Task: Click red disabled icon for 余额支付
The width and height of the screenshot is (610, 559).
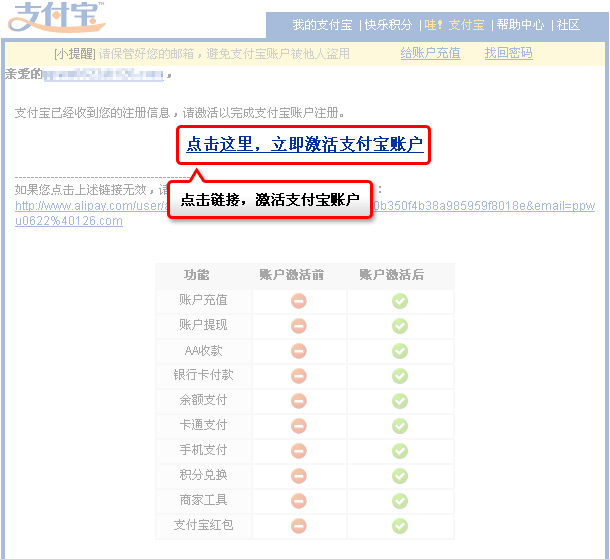Action: point(299,401)
